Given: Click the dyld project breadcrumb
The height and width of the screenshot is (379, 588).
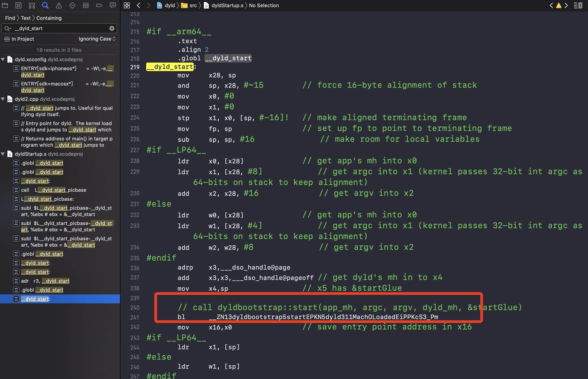Looking at the screenshot, I should [166, 5].
